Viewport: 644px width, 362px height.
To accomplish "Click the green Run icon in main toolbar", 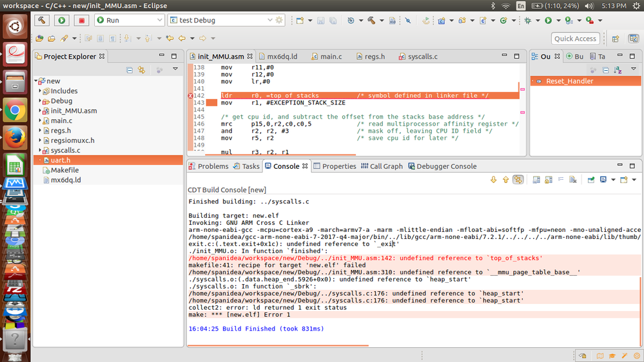I will pyautogui.click(x=549, y=21).
